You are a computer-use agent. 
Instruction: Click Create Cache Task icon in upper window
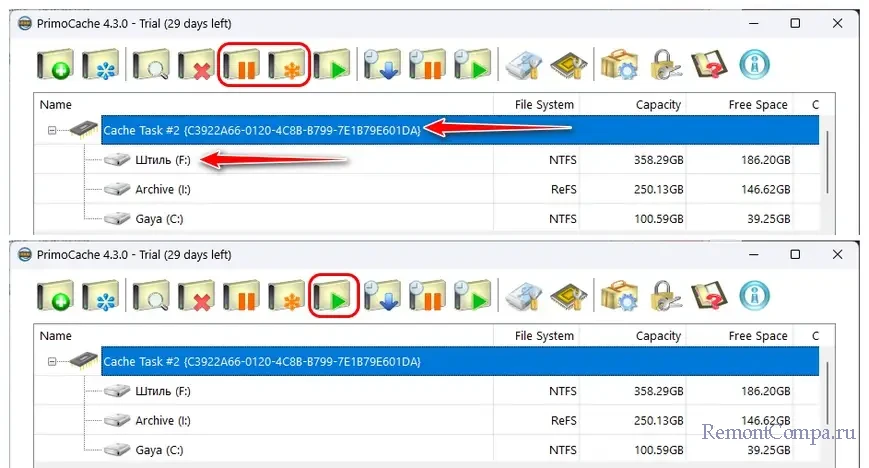coord(55,66)
